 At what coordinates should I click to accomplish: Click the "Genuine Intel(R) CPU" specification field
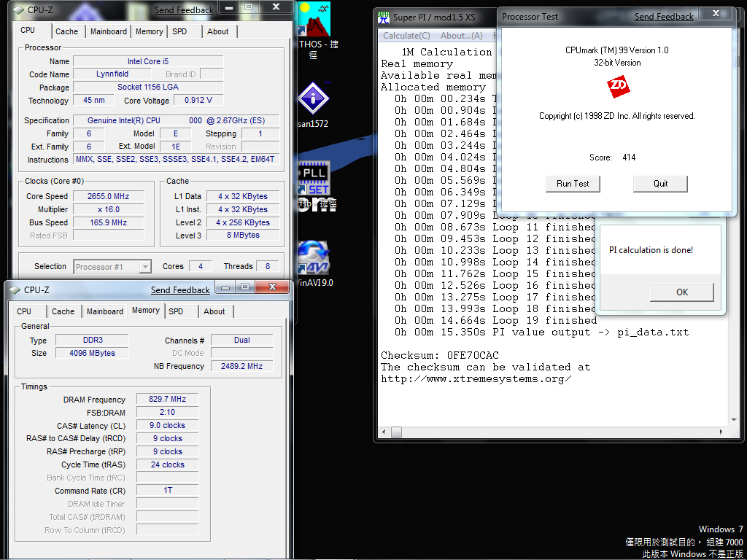[x=177, y=120]
